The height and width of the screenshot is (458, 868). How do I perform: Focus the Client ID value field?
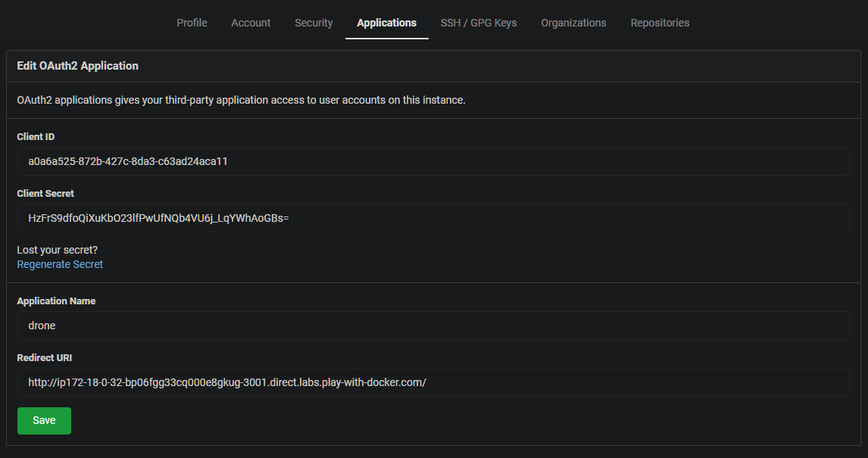tap(433, 161)
